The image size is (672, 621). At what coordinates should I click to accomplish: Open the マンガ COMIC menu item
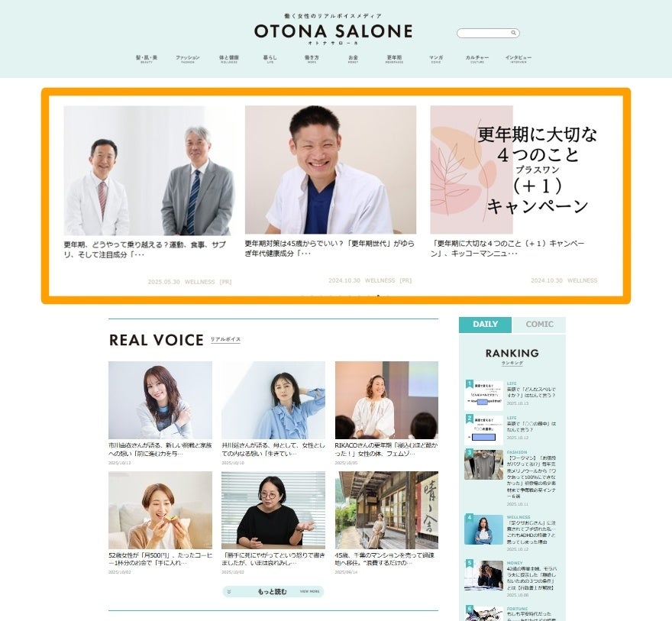(x=436, y=59)
